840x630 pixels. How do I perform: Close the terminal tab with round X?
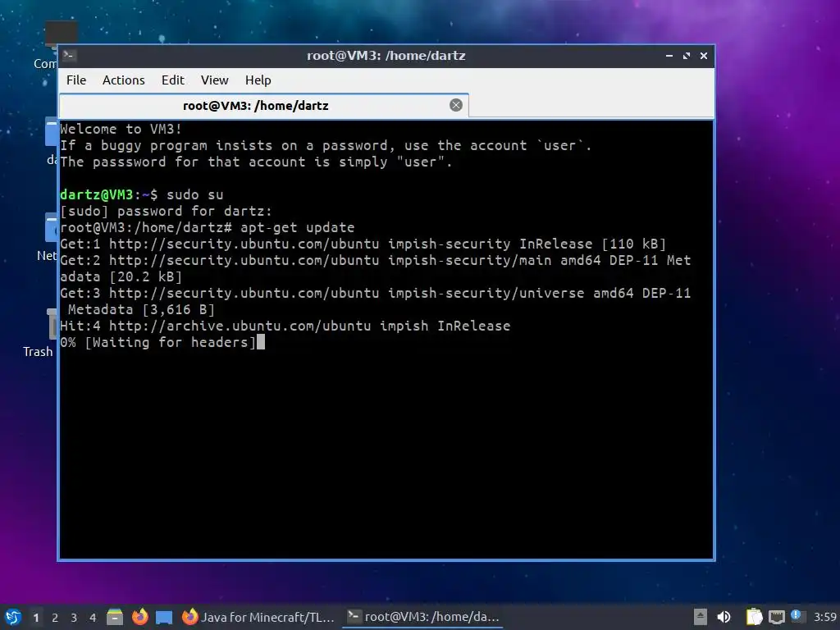456,105
